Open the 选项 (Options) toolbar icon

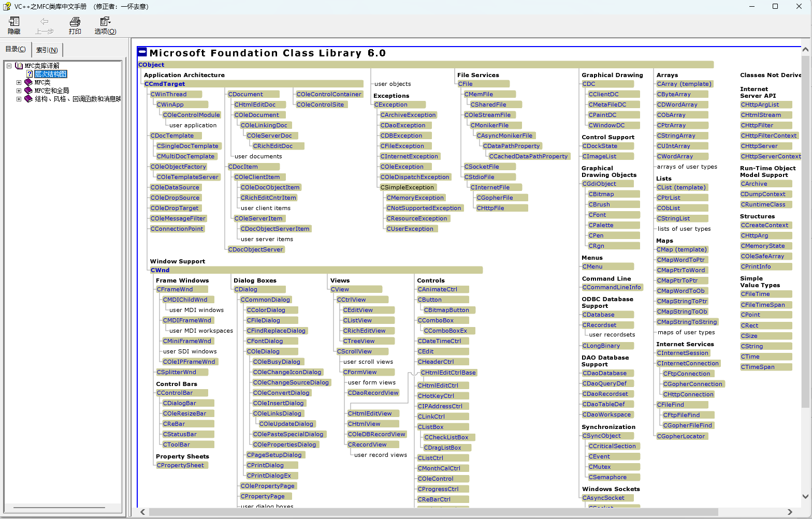pyautogui.click(x=105, y=21)
